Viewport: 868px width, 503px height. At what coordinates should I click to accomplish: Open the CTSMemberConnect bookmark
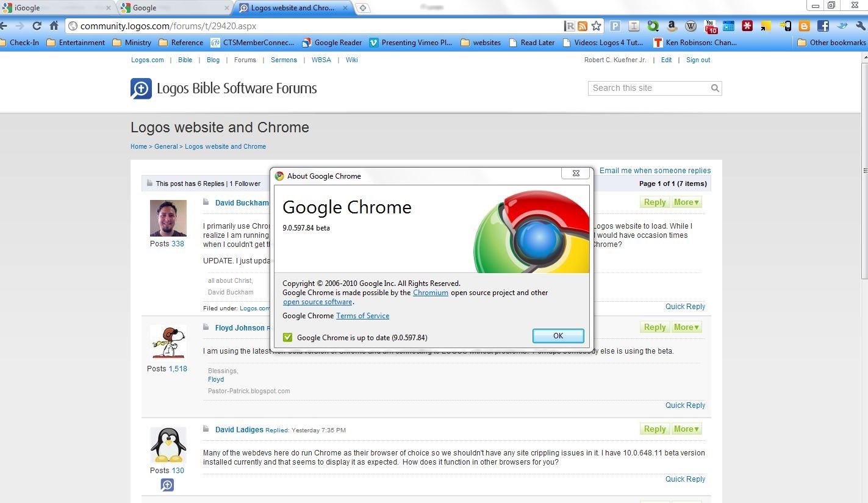[x=252, y=43]
